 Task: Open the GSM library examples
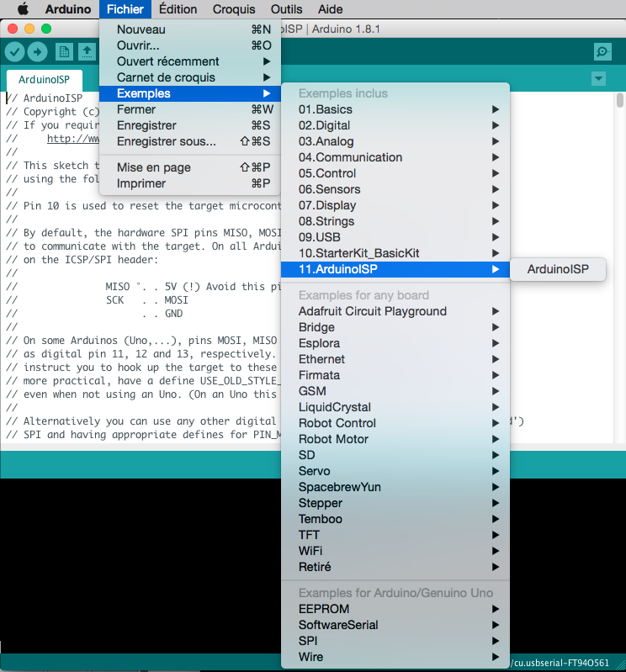click(x=395, y=391)
